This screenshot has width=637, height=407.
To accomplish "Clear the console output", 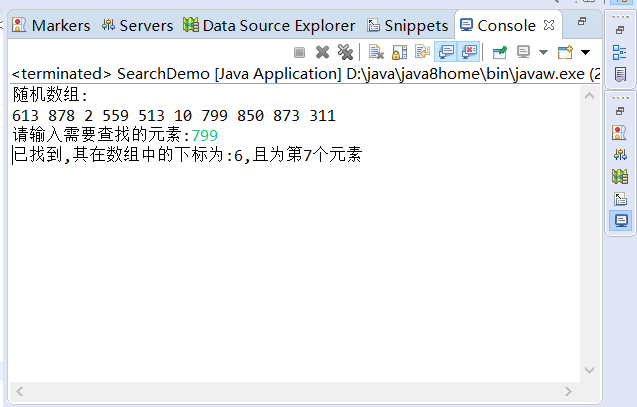I will (x=376, y=52).
